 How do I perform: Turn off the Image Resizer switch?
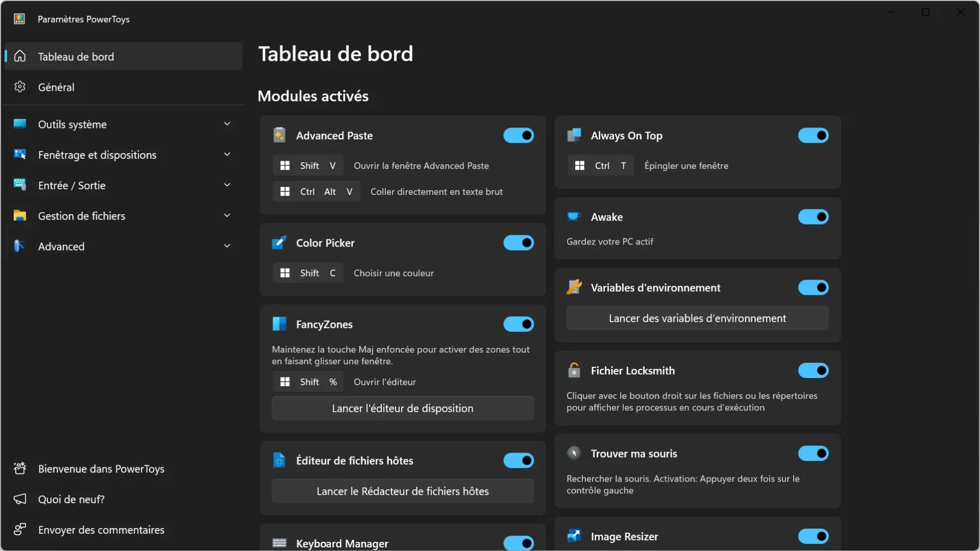pyautogui.click(x=814, y=536)
